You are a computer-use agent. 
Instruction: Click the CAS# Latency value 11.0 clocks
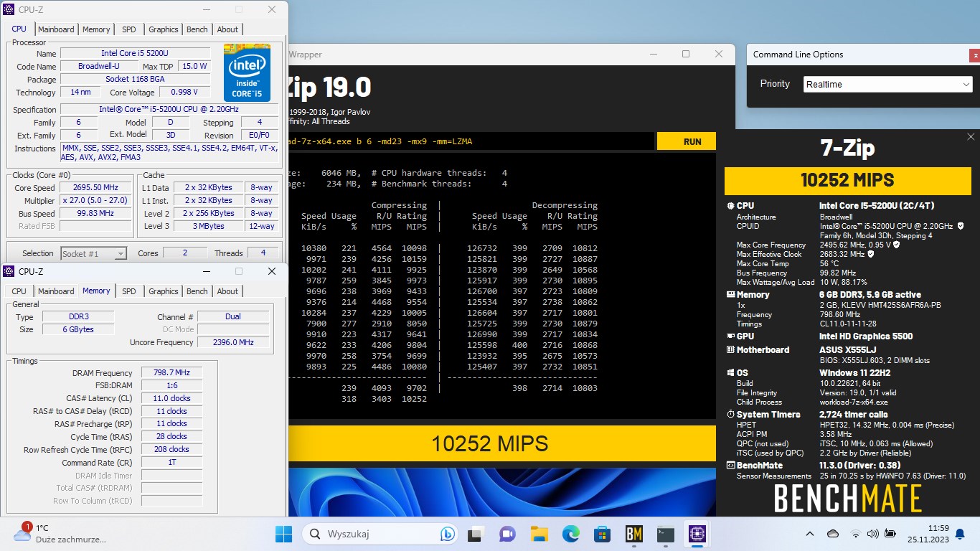tap(171, 398)
